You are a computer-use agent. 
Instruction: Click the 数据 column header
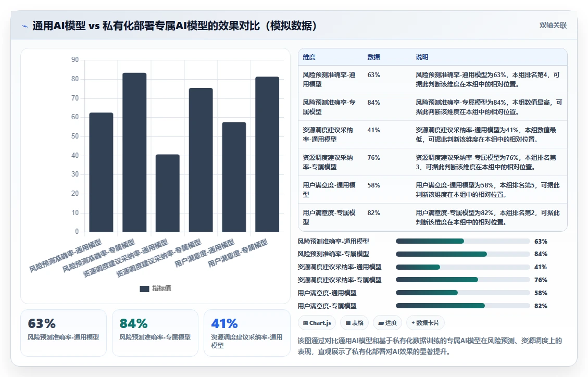(x=373, y=57)
